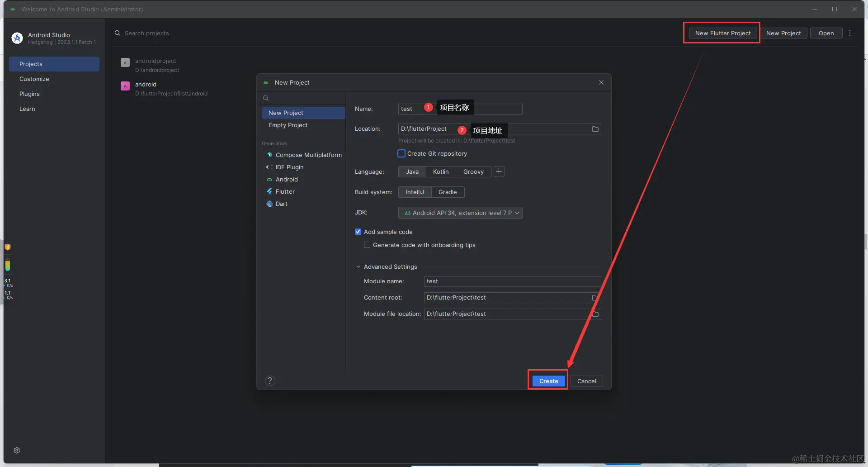Image resolution: width=868 pixels, height=467 pixels.
Task: Click the search projects magnifier icon
Action: 118,33
